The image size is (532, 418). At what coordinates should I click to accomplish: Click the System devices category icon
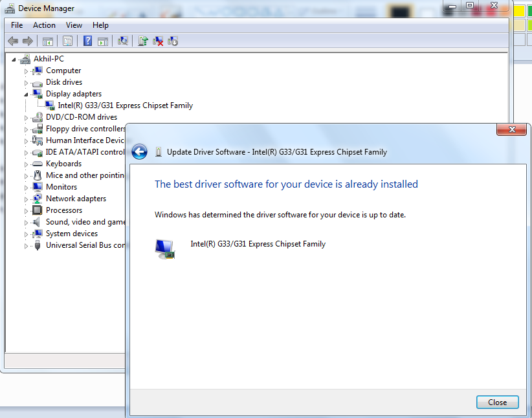coord(37,234)
